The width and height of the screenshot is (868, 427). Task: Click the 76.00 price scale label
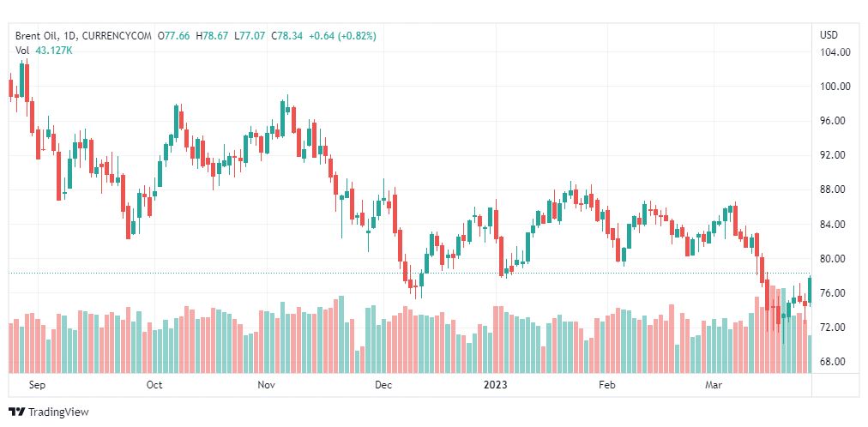click(x=835, y=293)
